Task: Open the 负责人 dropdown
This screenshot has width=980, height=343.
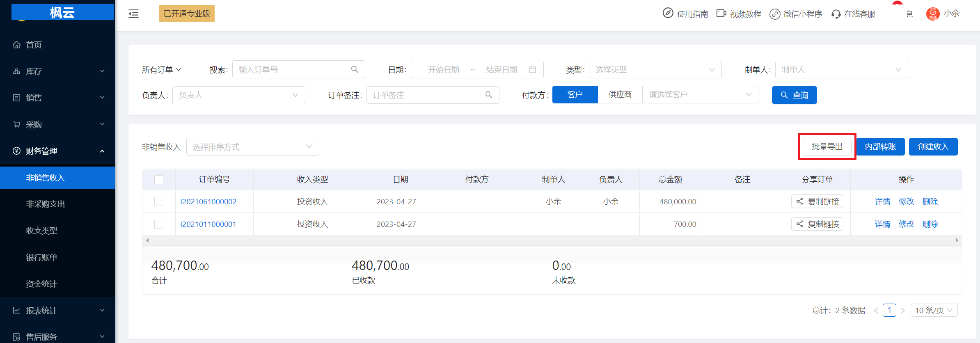Action: (x=238, y=95)
